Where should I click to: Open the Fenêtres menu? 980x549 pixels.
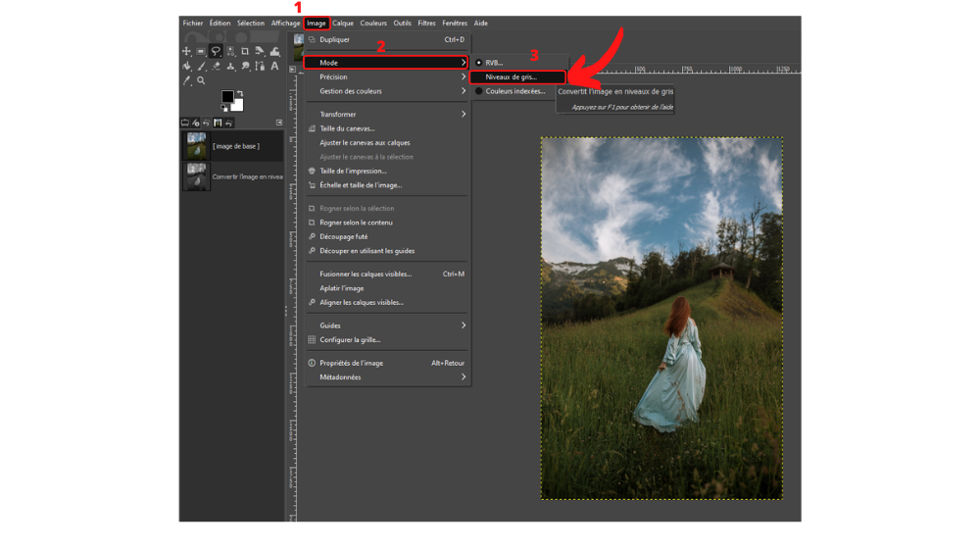455,24
